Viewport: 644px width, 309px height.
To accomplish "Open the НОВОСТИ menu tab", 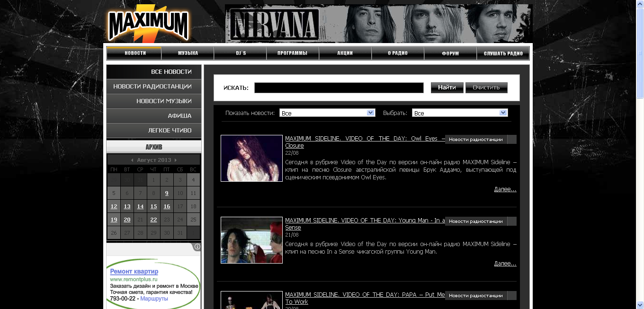I will [x=135, y=53].
